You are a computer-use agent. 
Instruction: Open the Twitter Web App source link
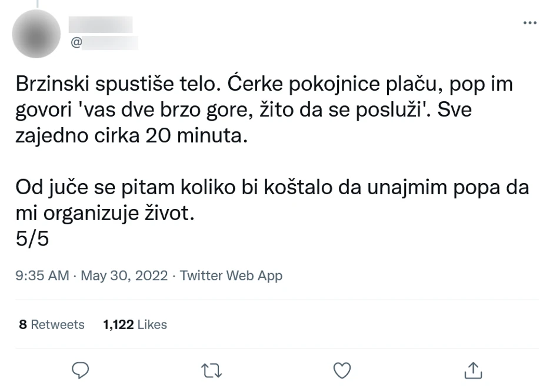(x=231, y=275)
